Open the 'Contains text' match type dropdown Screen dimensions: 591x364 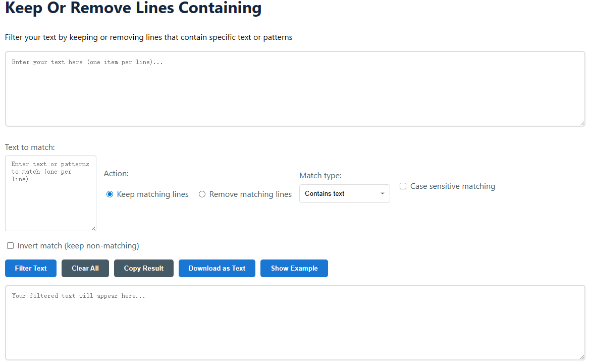click(x=344, y=194)
